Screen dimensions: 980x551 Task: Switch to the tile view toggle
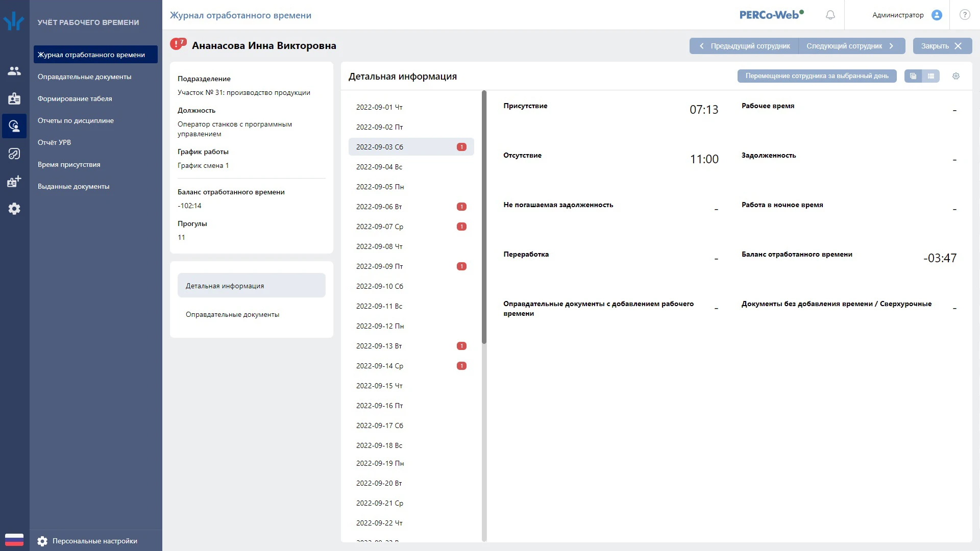[913, 76]
